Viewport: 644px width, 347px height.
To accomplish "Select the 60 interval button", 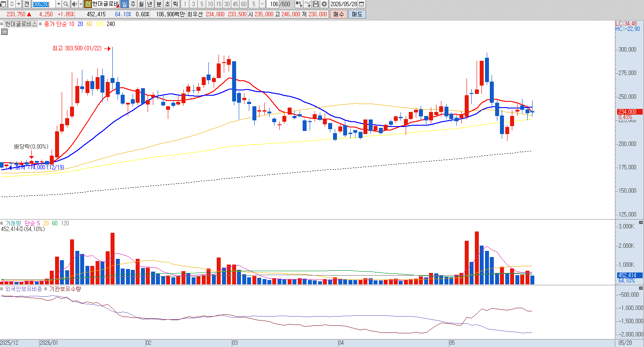I will 244,4.
